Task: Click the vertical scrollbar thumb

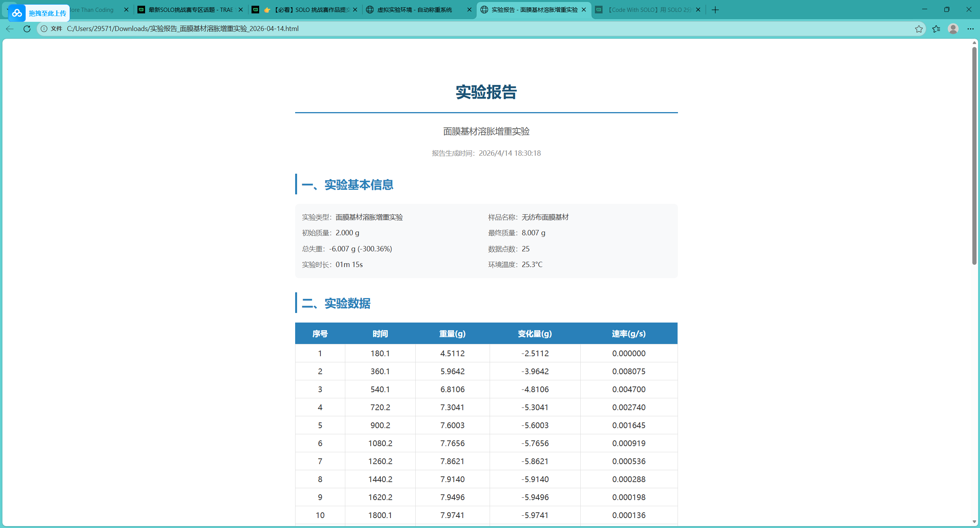Action: point(974,155)
